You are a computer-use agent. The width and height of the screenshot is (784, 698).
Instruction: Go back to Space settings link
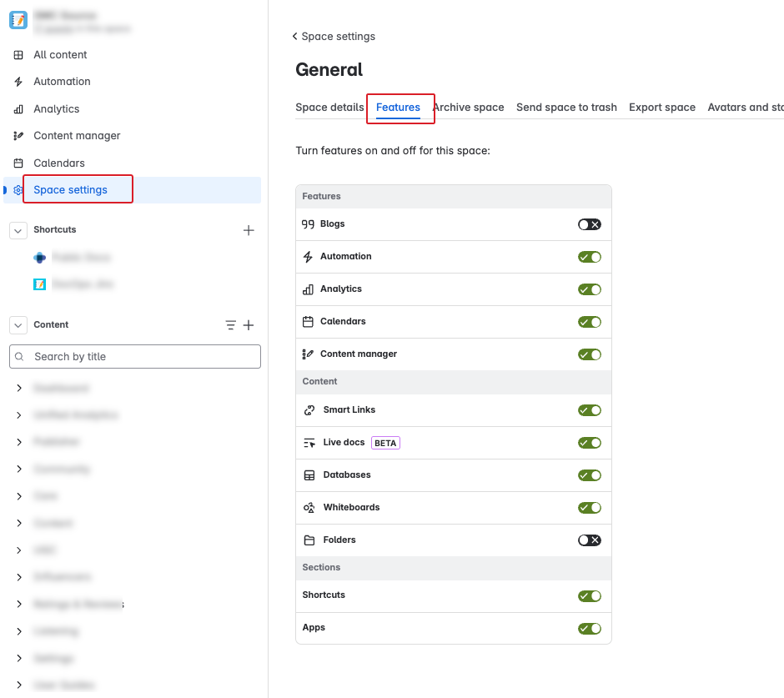coord(334,37)
